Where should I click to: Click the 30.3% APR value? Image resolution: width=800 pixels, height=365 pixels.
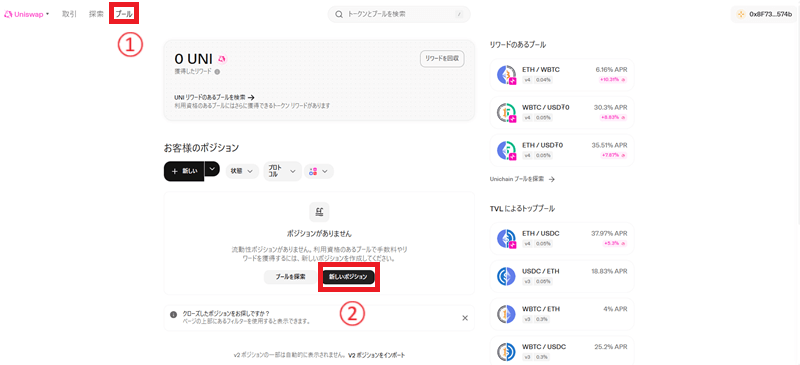coord(611,107)
